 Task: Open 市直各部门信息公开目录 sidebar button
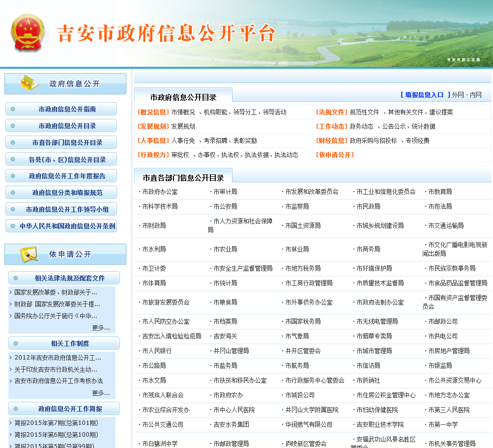pyautogui.click(x=61, y=142)
